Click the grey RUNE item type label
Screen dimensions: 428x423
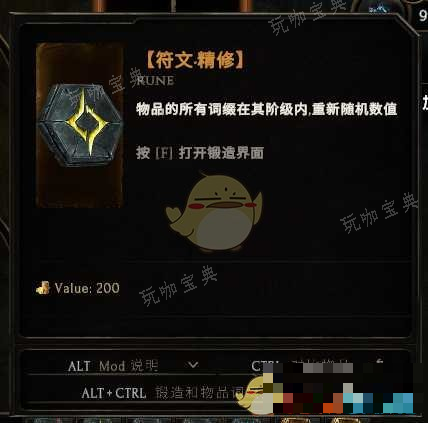(x=155, y=80)
